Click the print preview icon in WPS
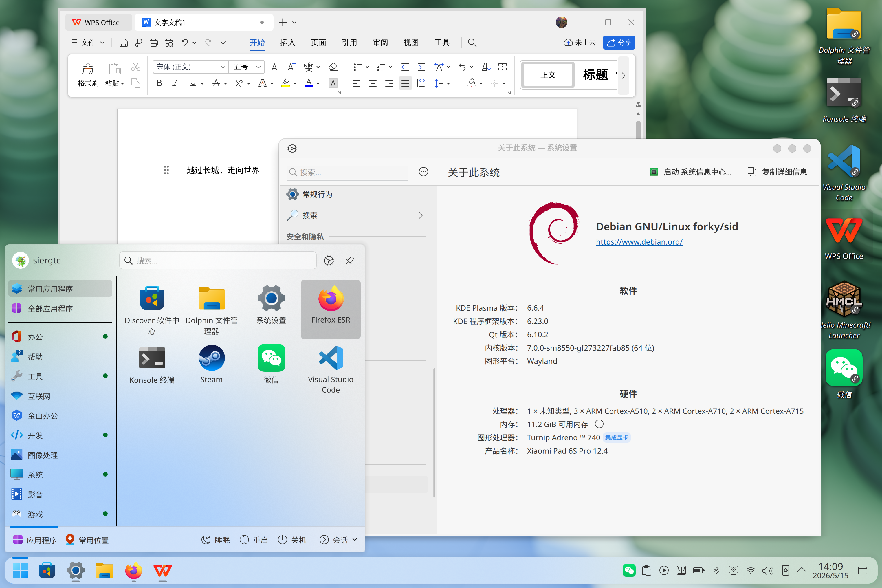Screen dimensions: 882x588 tap(169, 43)
